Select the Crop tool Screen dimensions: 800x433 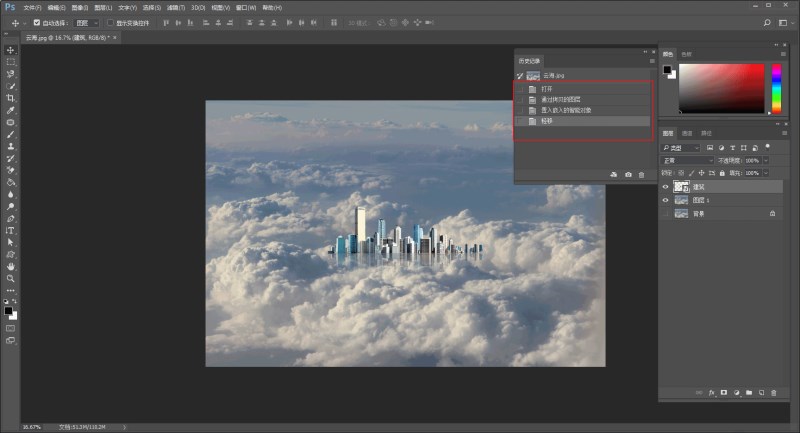tap(11, 98)
